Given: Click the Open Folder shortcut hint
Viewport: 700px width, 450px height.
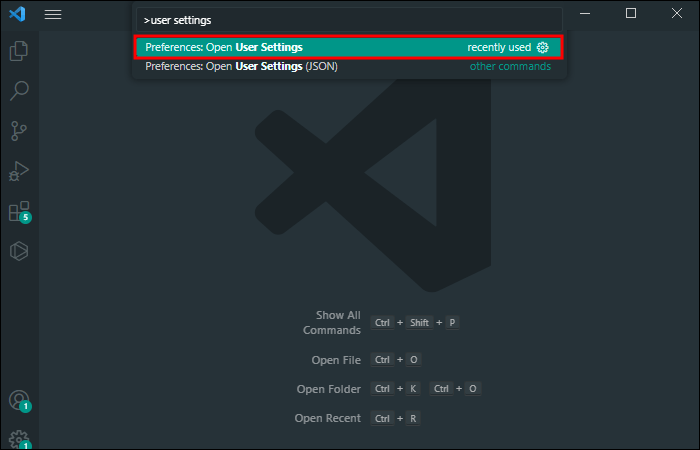Looking at the screenshot, I should point(329,389).
